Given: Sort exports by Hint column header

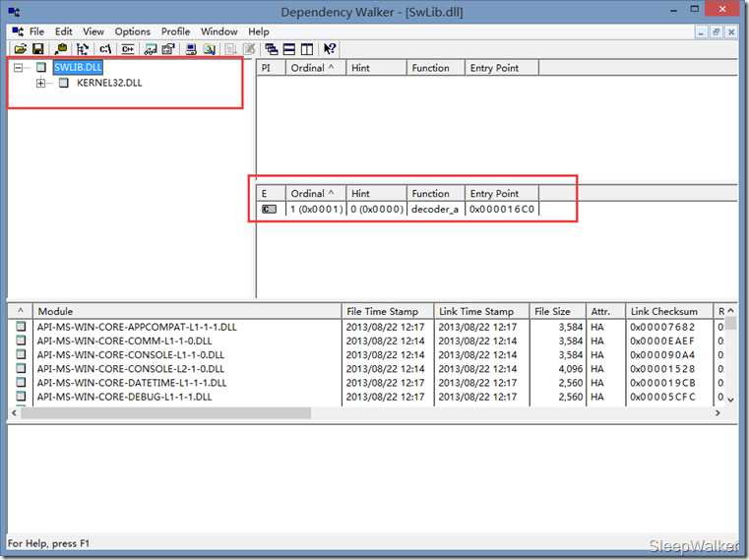Looking at the screenshot, I should 376,194.
